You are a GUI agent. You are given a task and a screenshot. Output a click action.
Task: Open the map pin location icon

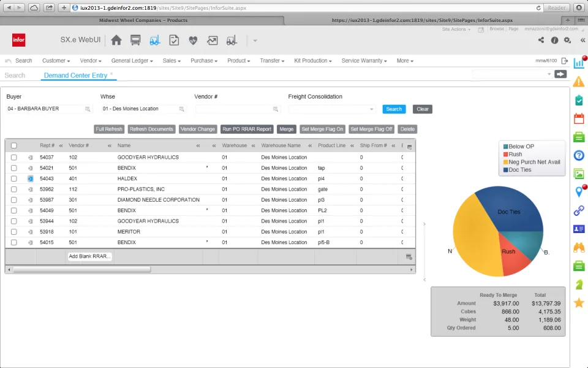[579, 191]
